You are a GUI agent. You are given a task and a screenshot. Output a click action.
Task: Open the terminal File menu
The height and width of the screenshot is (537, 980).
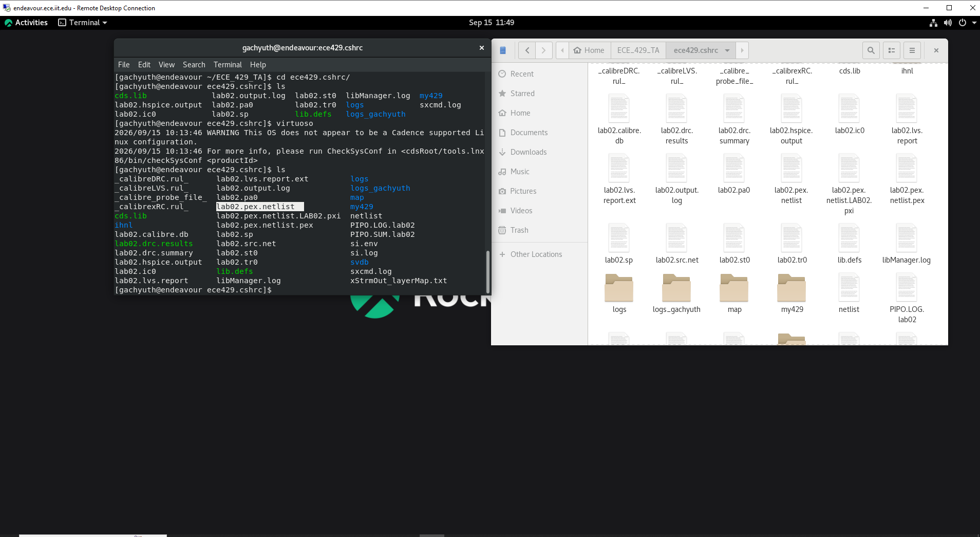pyautogui.click(x=124, y=65)
